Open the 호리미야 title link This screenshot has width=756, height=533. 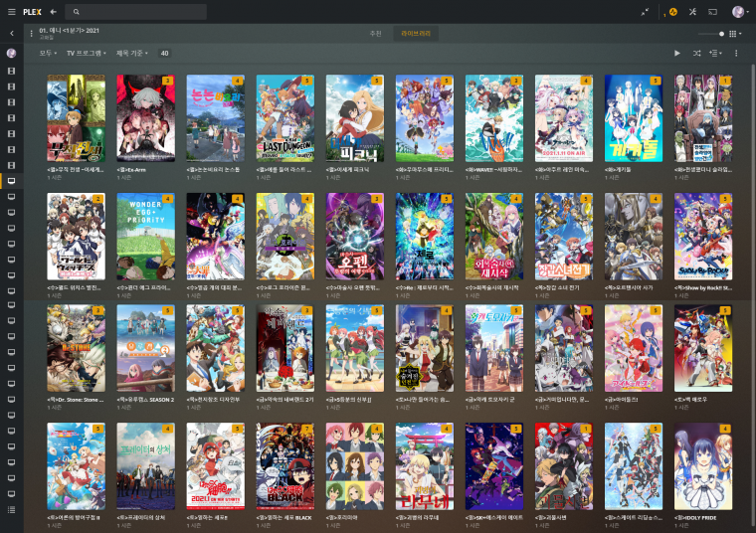[341, 517]
